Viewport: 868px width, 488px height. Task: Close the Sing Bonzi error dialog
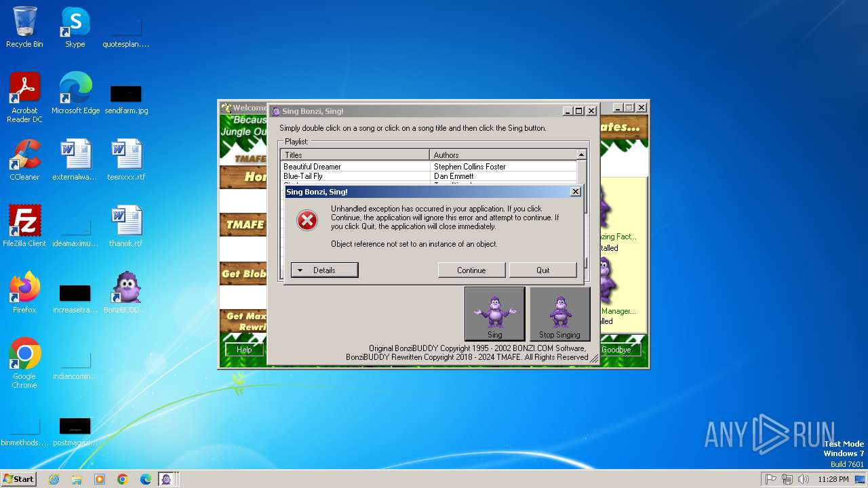coord(576,192)
